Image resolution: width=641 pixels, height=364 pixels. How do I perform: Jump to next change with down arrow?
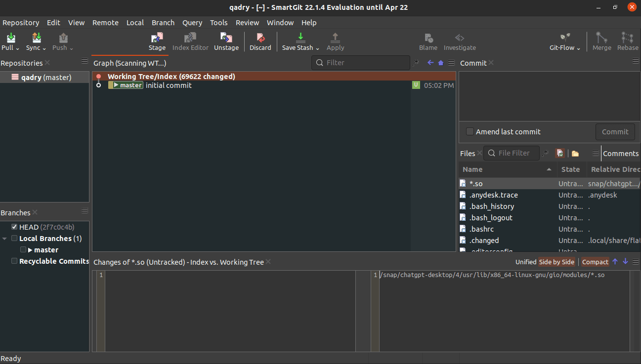coord(625,262)
